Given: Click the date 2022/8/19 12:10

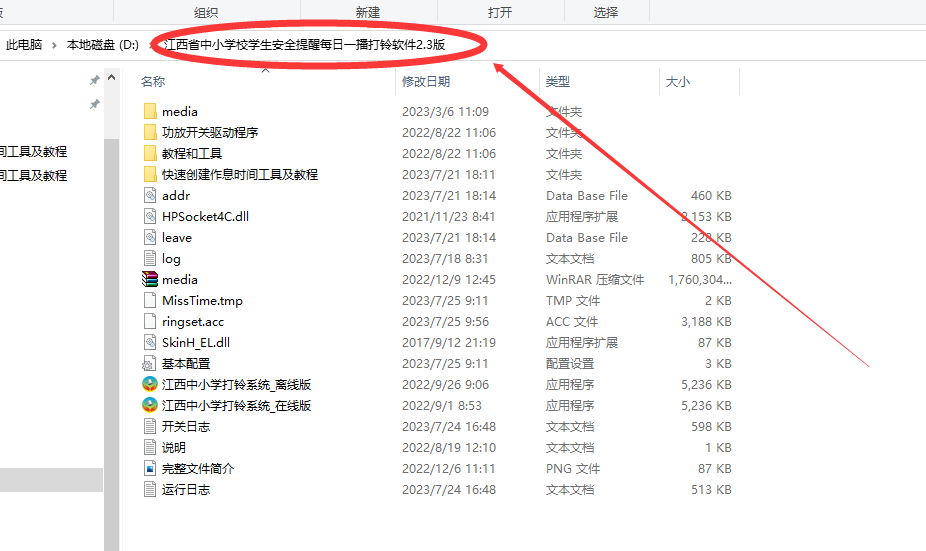Looking at the screenshot, I should click(x=449, y=447).
